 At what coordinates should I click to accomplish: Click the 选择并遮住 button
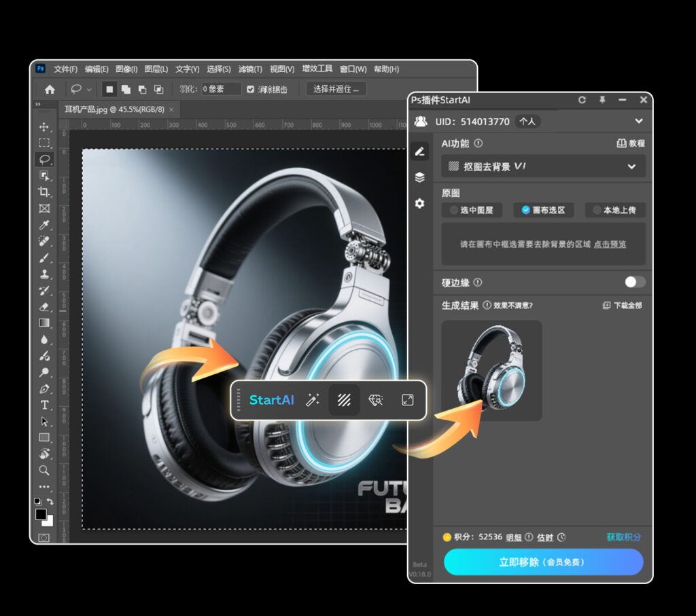coord(336,89)
